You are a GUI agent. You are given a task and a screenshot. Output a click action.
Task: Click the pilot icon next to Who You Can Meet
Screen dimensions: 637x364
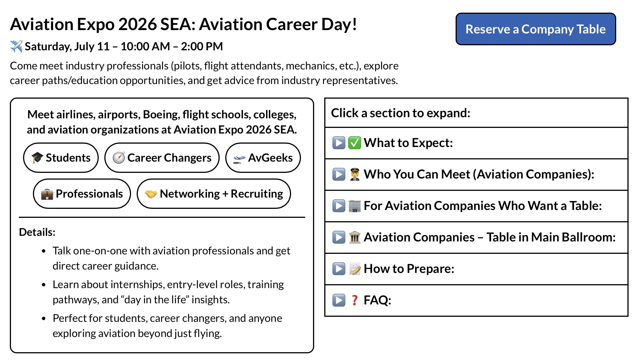[355, 174]
